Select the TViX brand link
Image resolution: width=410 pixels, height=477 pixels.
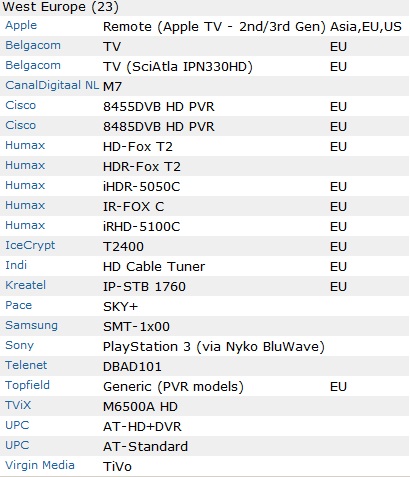pos(18,405)
